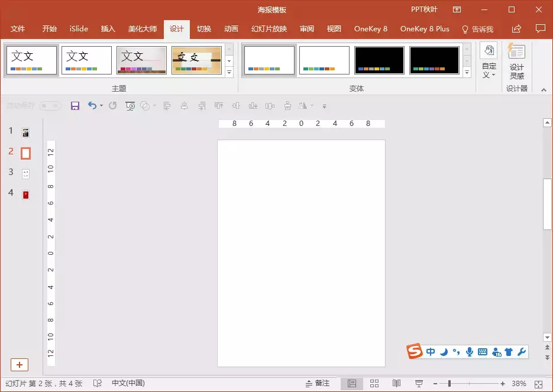Toggle Sogou moon half-width/full-width mode
The image size is (553, 392).
point(444,351)
